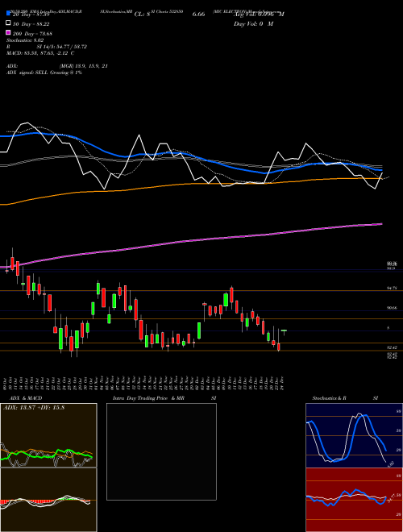Open the red RSI indicator panel
Viewport: 403px width, 532px height.
pos(354,500)
